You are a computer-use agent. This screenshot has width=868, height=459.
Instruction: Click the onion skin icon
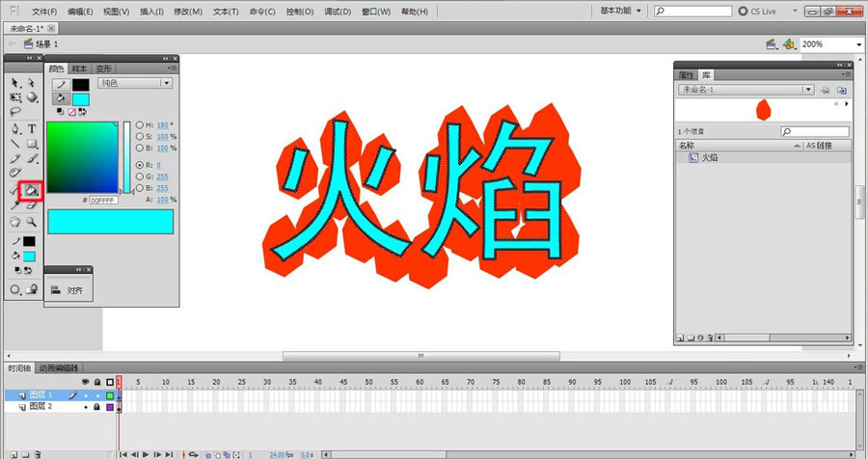tap(208, 454)
